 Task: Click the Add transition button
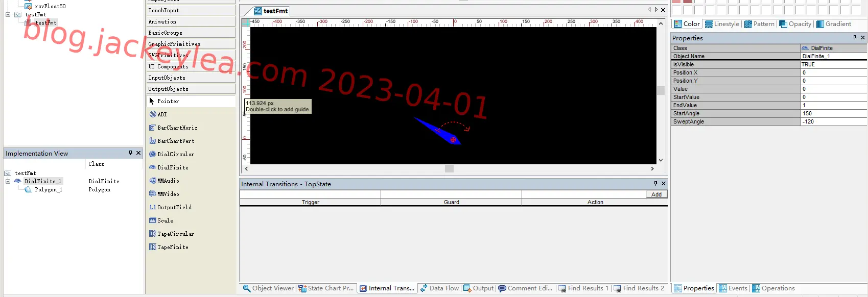point(656,194)
